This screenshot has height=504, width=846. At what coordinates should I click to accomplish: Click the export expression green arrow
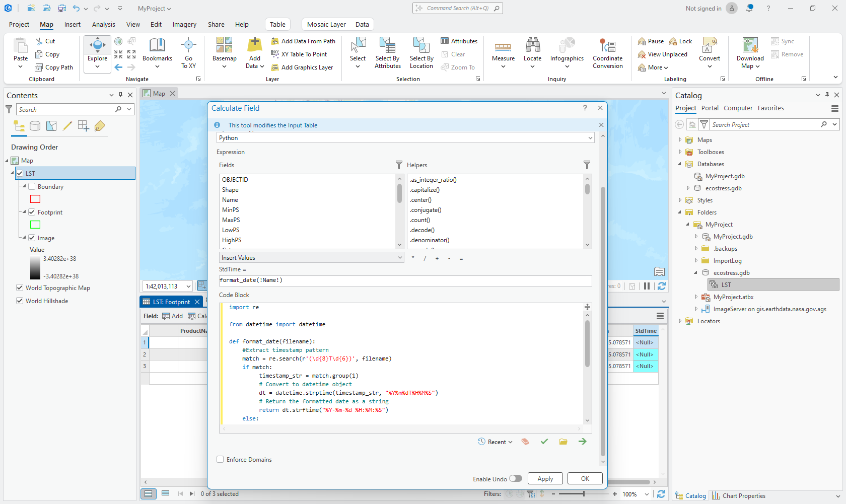pos(583,442)
